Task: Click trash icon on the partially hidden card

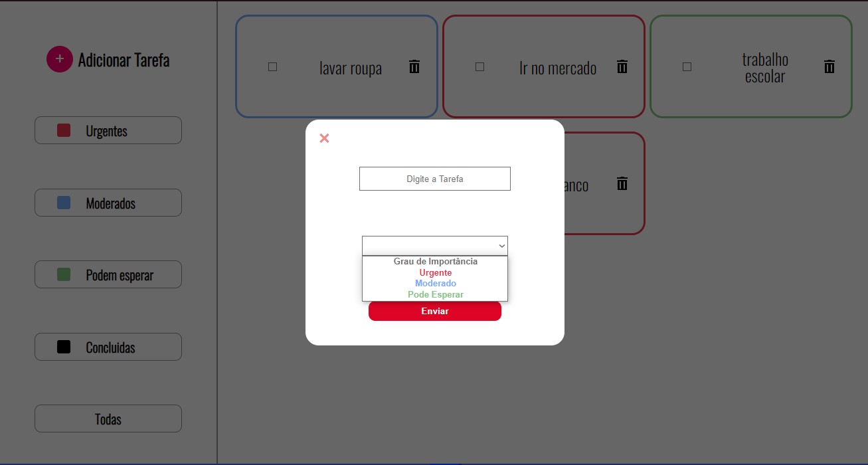Action: (x=622, y=183)
